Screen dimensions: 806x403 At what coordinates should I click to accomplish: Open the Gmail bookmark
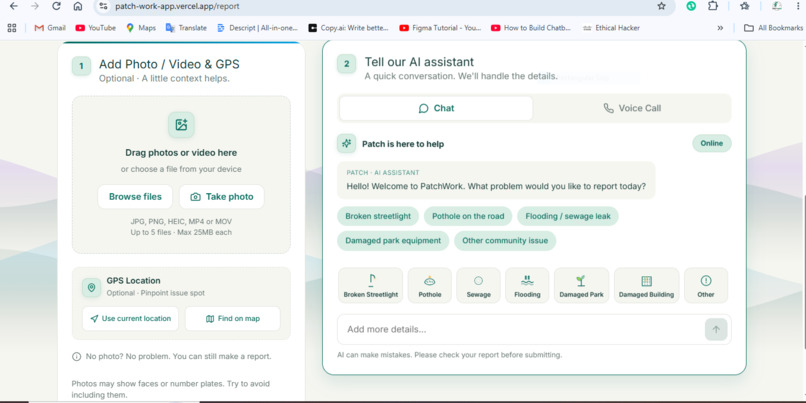point(50,28)
